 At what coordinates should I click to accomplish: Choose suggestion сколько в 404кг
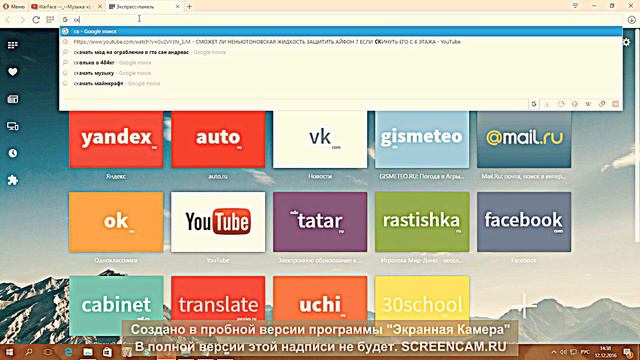tap(341, 62)
